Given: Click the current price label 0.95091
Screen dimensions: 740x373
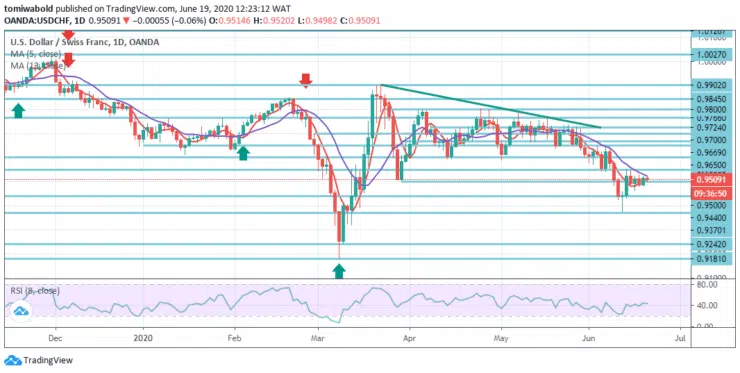Looking at the screenshot, I should (x=712, y=179).
